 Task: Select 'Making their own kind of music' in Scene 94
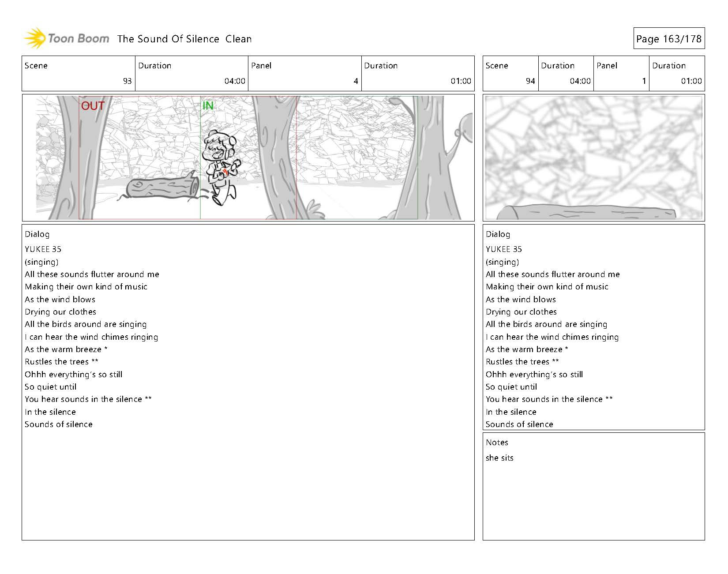pyautogui.click(x=547, y=286)
